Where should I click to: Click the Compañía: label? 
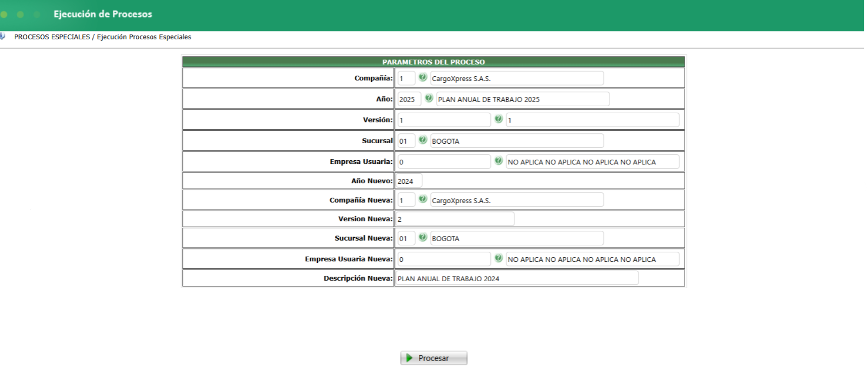(x=373, y=78)
